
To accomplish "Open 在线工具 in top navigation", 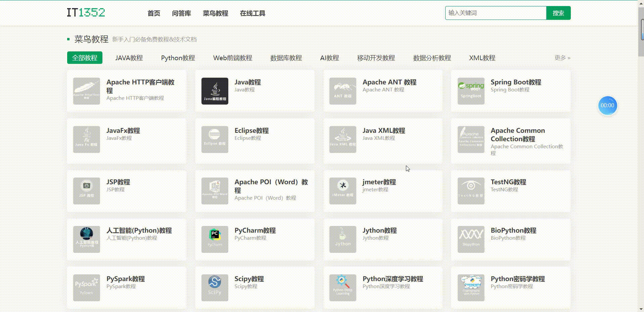I will click(252, 13).
